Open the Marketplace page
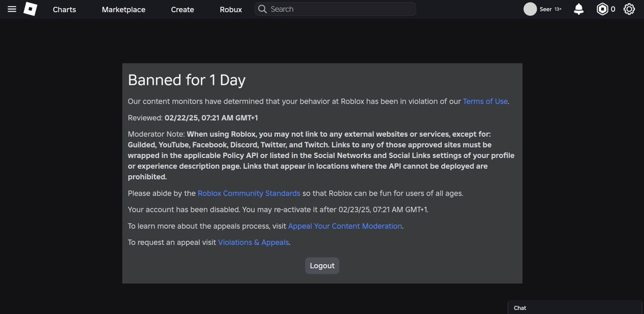Screen dimensions: 644x314 (x=123, y=10)
